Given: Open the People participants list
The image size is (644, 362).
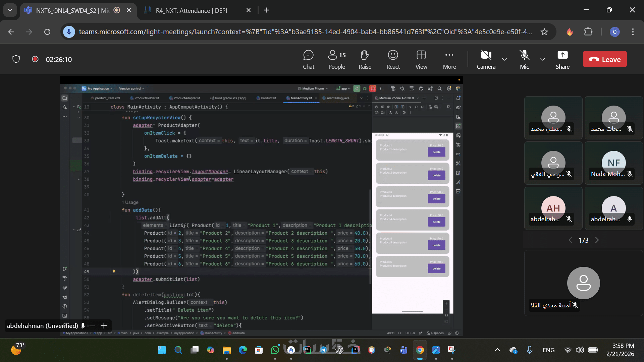Looking at the screenshot, I should (336, 59).
